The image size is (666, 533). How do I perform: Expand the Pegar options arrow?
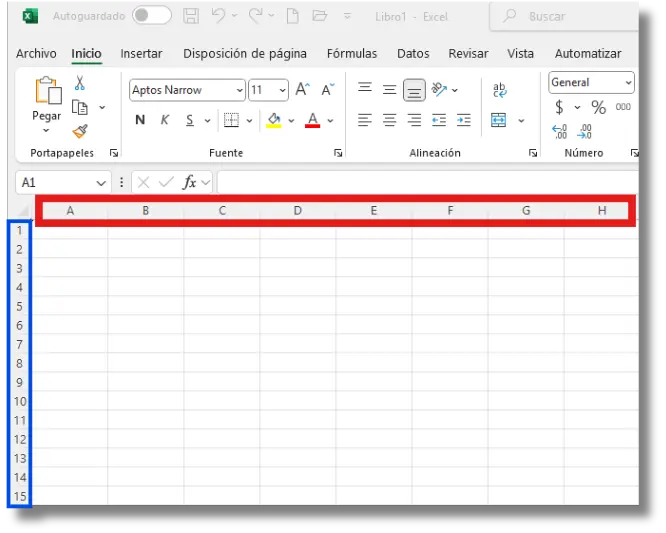coord(46,130)
